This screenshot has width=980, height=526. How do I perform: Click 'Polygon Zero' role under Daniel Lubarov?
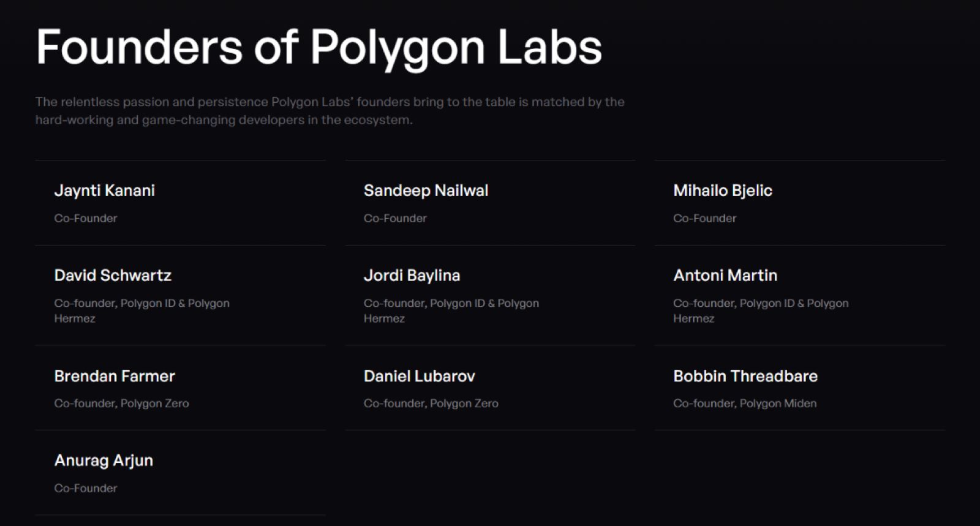click(x=431, y=404)
